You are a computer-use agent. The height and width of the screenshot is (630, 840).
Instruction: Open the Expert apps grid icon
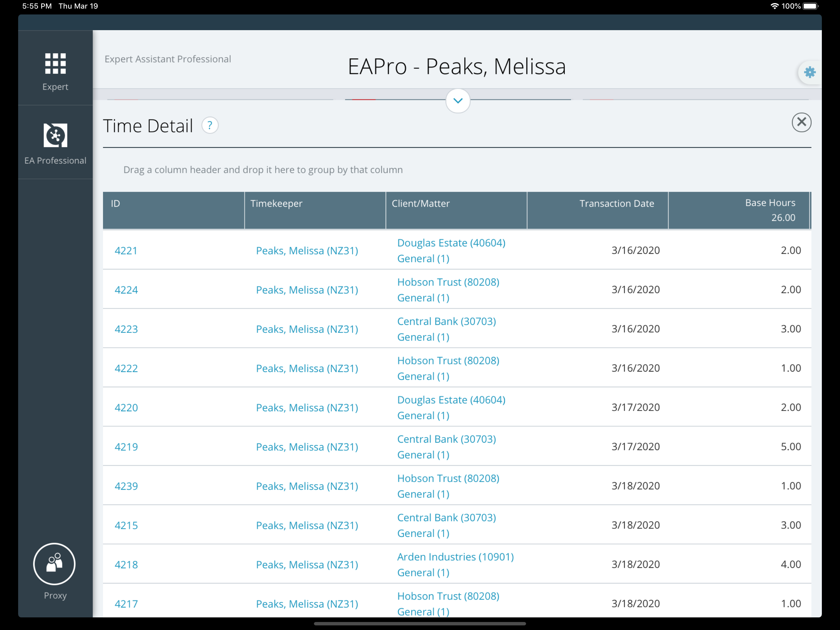coord(55,63)
